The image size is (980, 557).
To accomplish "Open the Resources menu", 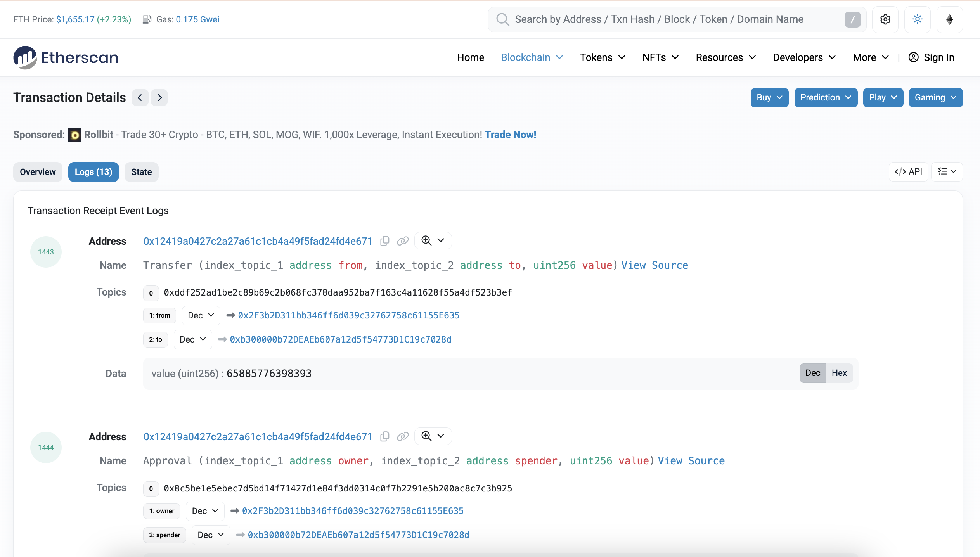I will [x=726, y=57].
